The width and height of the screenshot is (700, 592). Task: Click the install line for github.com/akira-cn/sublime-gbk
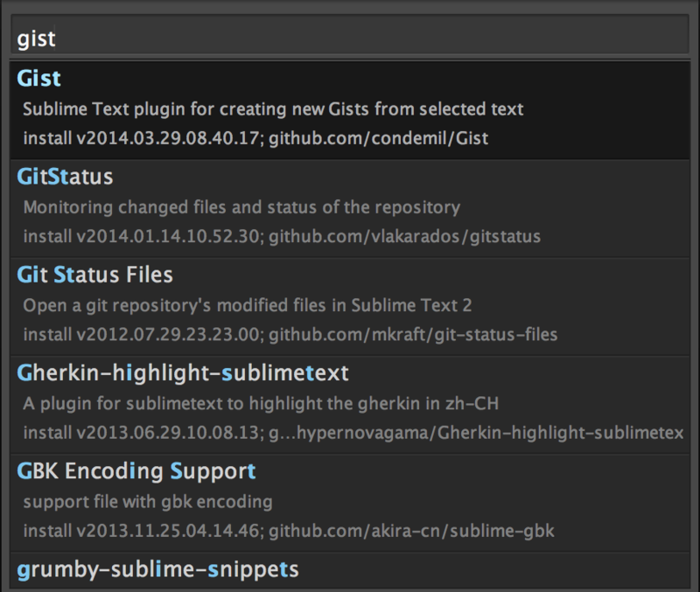pyautogui.click(x=289, y=531)
